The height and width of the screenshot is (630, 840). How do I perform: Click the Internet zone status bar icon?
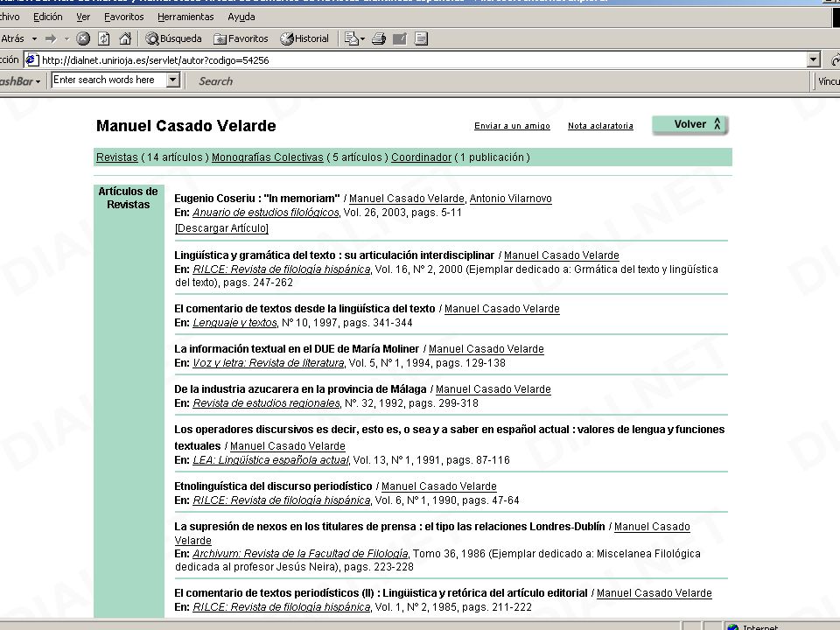733,626
